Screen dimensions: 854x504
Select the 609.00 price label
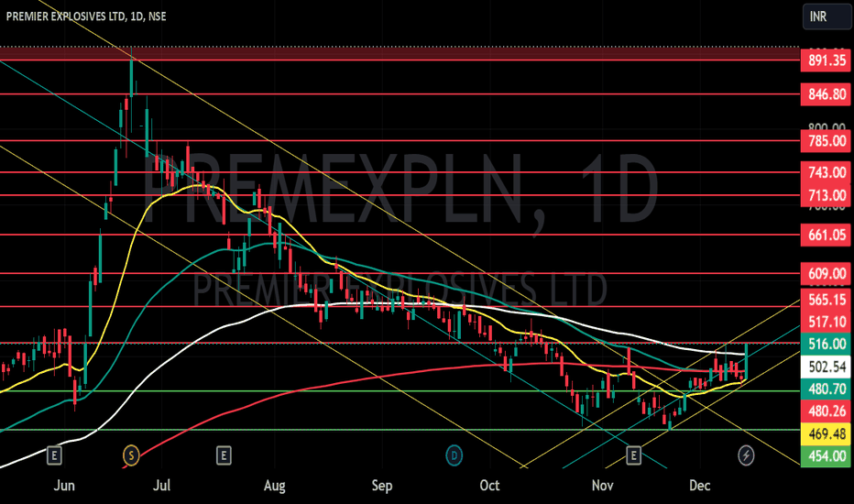(x=825, y=273)
